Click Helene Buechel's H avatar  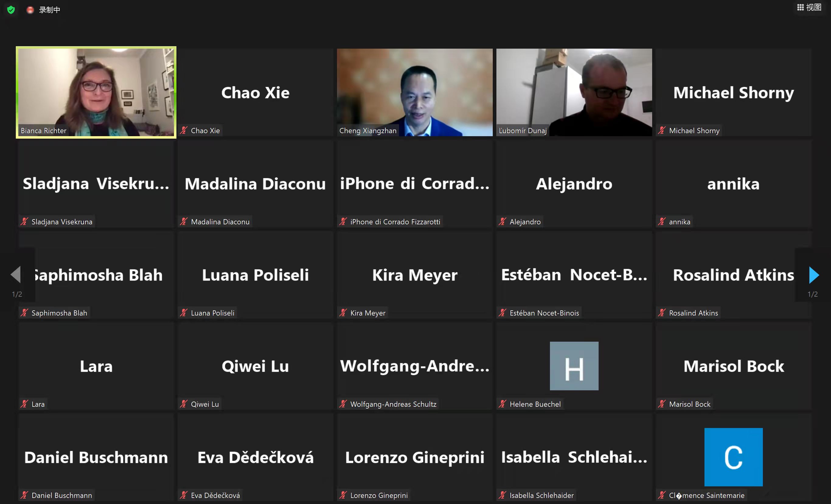point(574,366)
